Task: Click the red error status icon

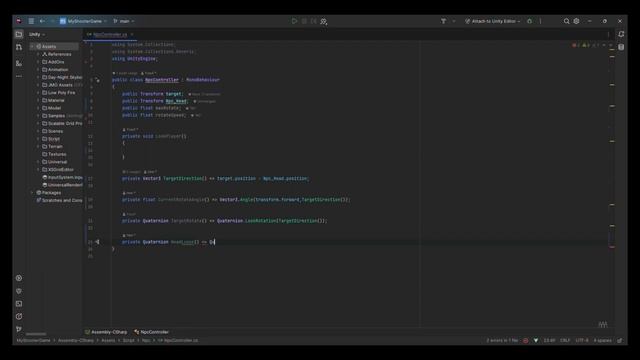Action: tap(526, 340)
